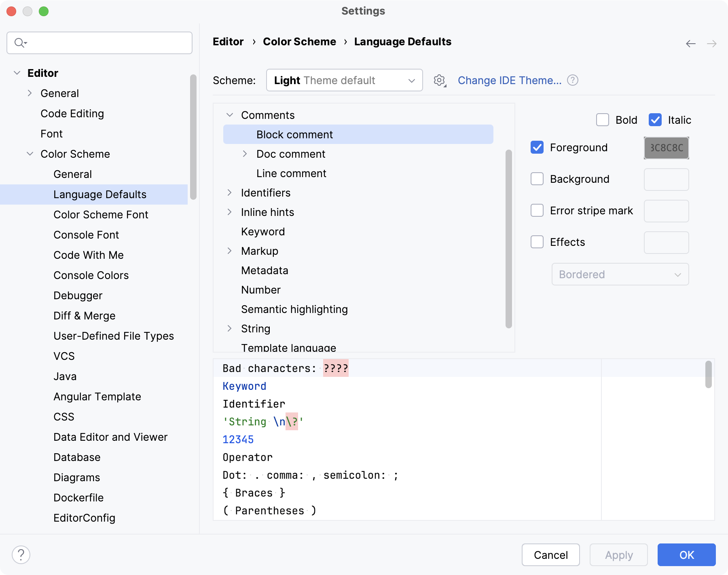Click the search icon in the settings sidebar
This screenshot has width=728, height=575.
(19, 42)
